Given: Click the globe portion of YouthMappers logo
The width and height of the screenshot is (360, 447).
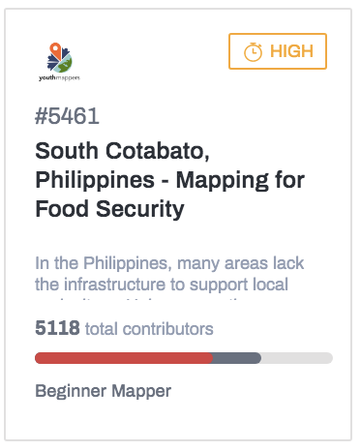Looking at the screenshot, I should click(64, 63).
